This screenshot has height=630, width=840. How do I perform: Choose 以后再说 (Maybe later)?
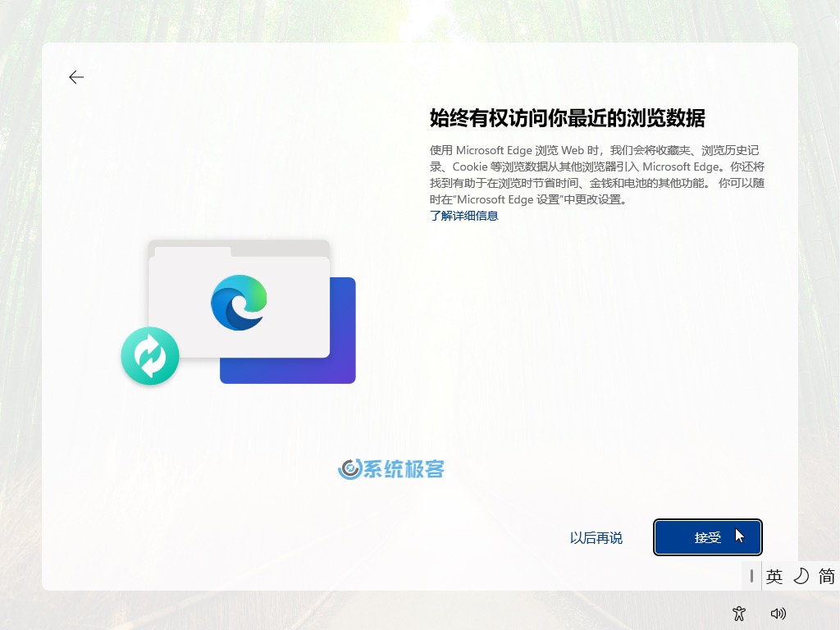coord(596,538)
